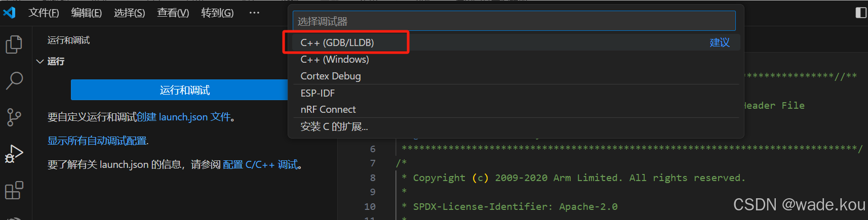Click the Copyright comment line in editor
This screenshot has height=220, width=868.
pos(573,178)
